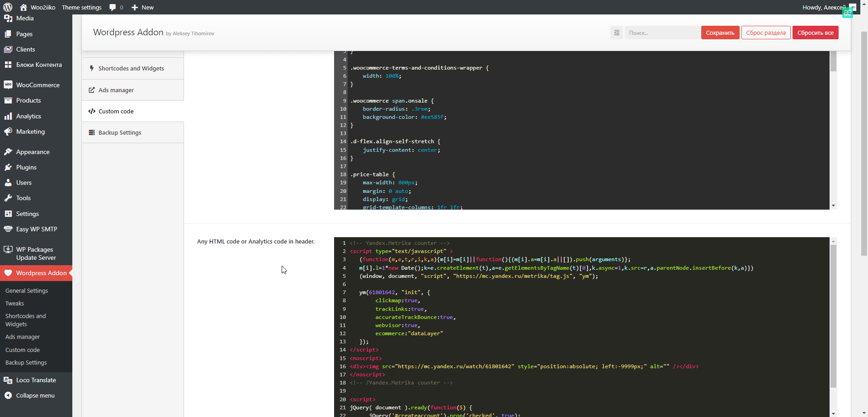The image size is (868, 417).
Task: Open the Users person icon
Action: pyautogui.click(x=8, y=183)
